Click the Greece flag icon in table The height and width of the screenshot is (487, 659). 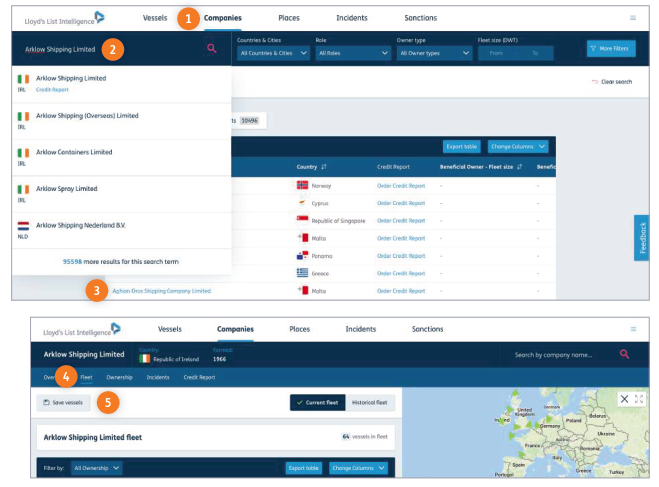pos(302,273)
